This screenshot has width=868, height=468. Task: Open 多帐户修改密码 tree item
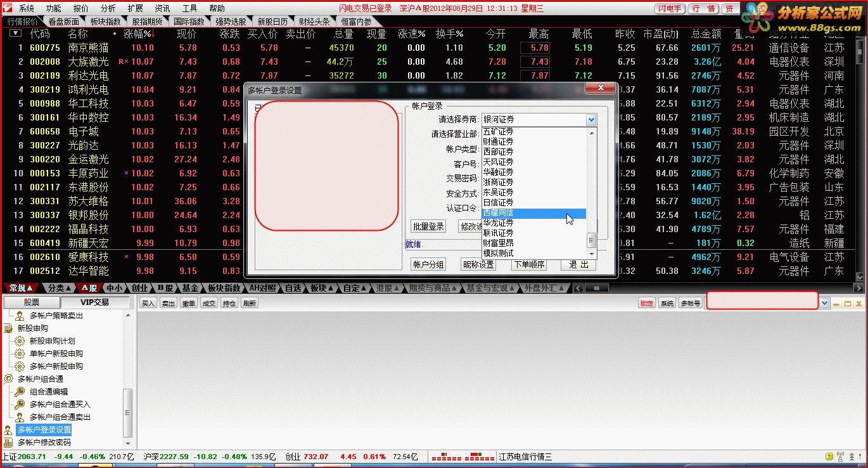(x=44, y=443)
